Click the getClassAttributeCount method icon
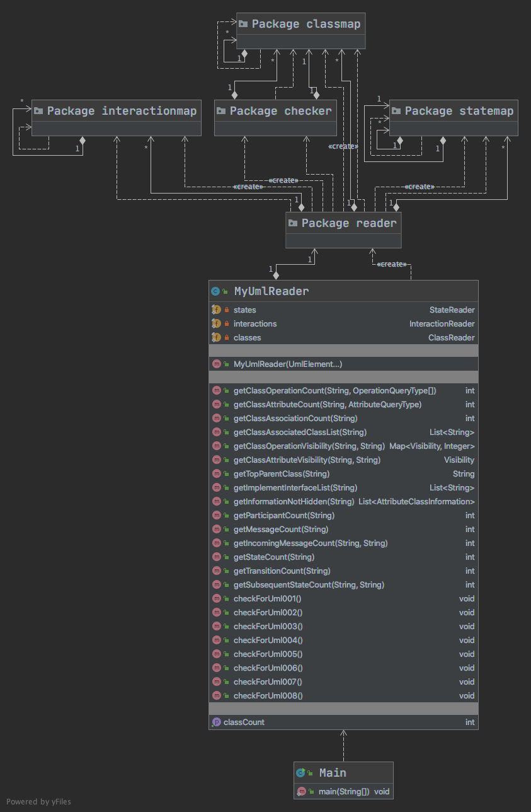This screenshot has width=531, height=812. point(217,404)
